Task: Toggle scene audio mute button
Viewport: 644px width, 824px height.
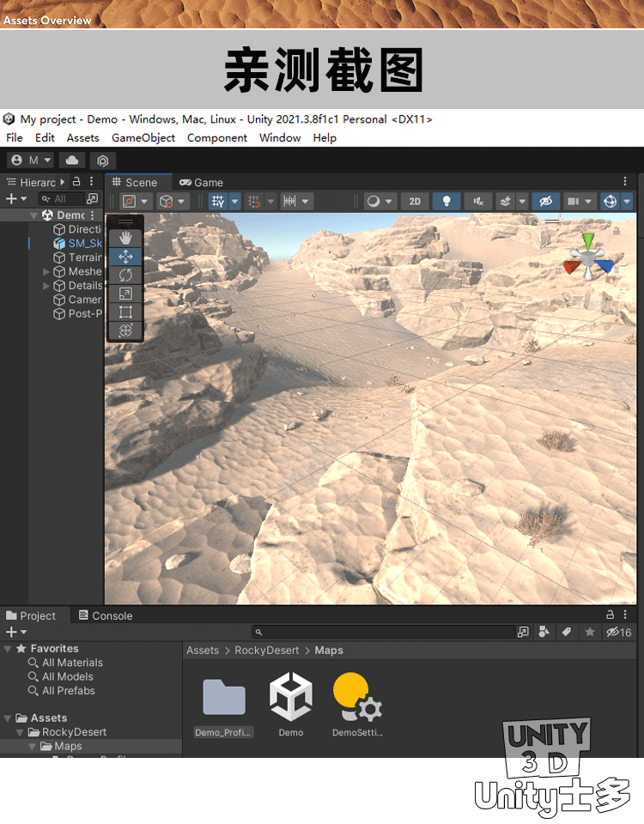Action: pos(477,201)
